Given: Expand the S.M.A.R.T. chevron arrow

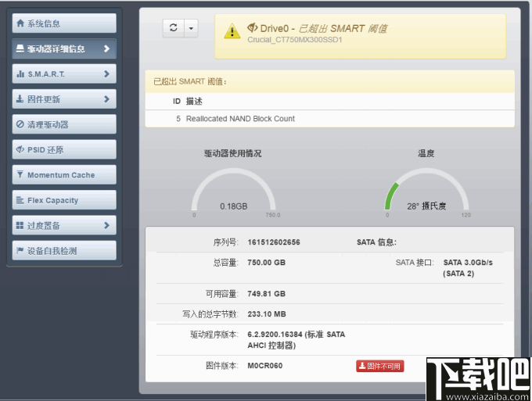Looking at the screenshot, I should click(x=107, y=73).
